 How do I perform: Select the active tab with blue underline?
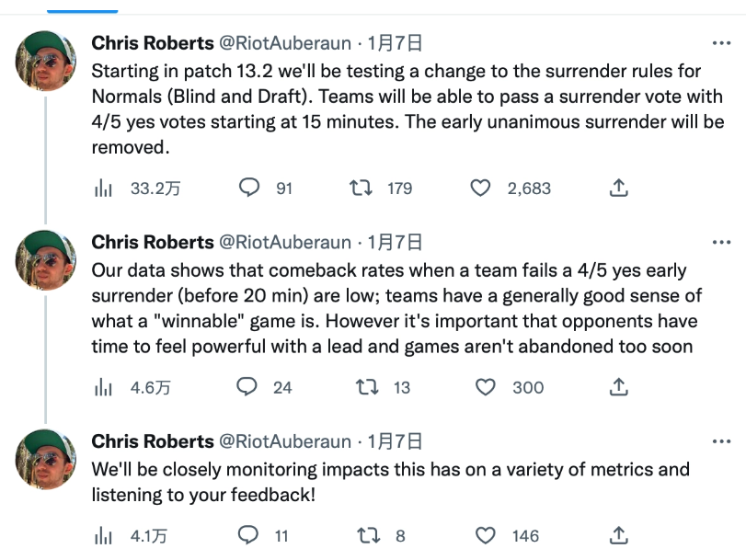tap(82, 7)
